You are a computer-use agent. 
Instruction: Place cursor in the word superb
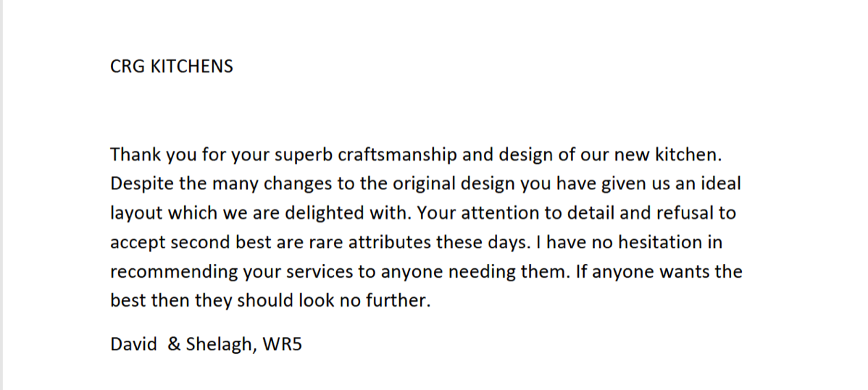click(304, 154)
